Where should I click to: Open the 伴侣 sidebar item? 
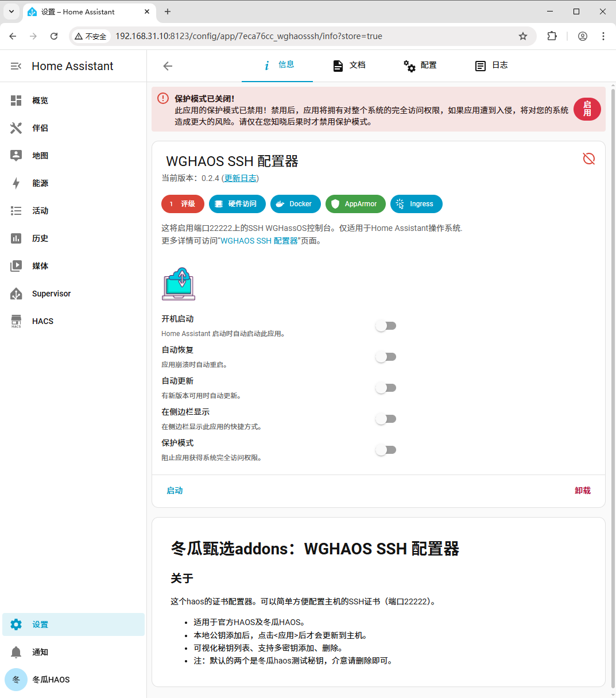click(x=73, y=128)
